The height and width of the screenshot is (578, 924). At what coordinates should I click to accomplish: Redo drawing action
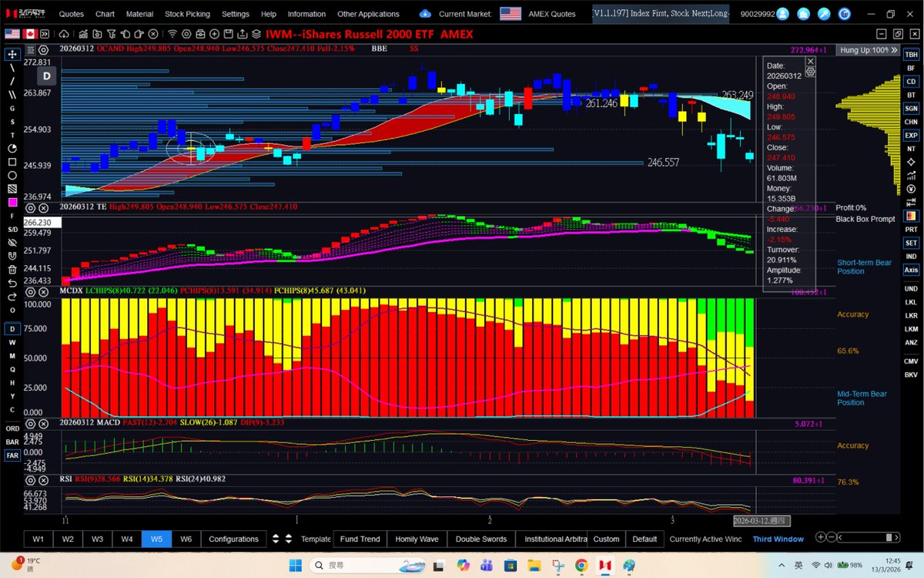coord(12,296)
